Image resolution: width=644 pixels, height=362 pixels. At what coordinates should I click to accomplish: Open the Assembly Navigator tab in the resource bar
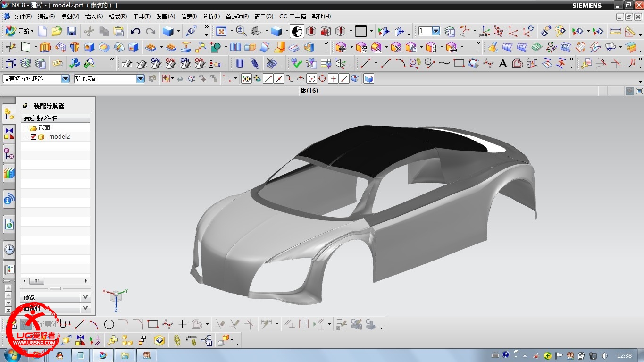pyautogui.click(x=9, y=113)
